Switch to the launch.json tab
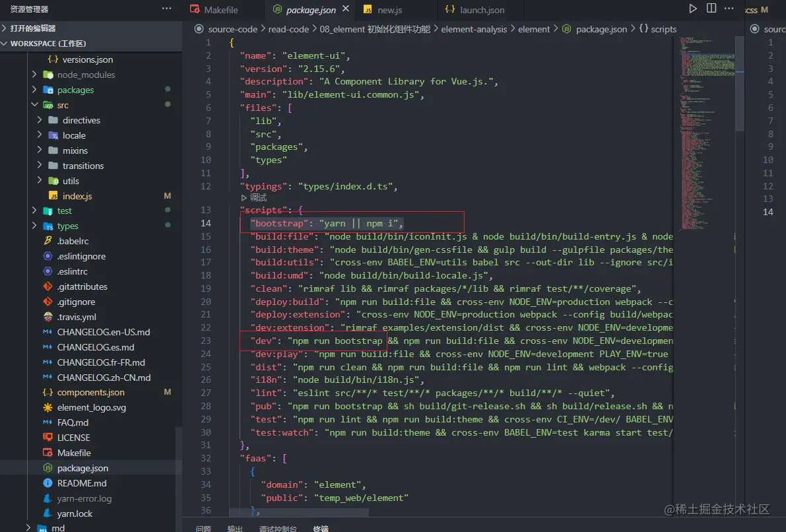Image resolution: width=786 pixels, height=532 pixels. tap(482, 10)
